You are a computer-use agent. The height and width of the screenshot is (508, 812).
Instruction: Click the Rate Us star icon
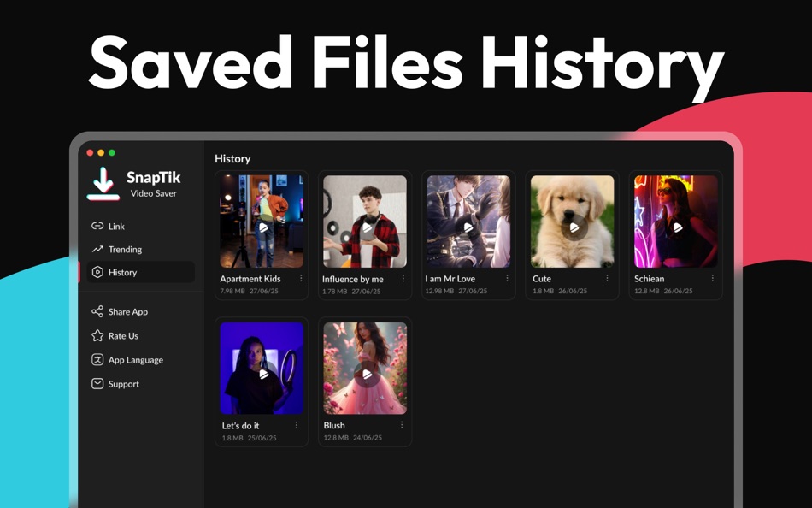pyautogui.click(x=97, y=336)
